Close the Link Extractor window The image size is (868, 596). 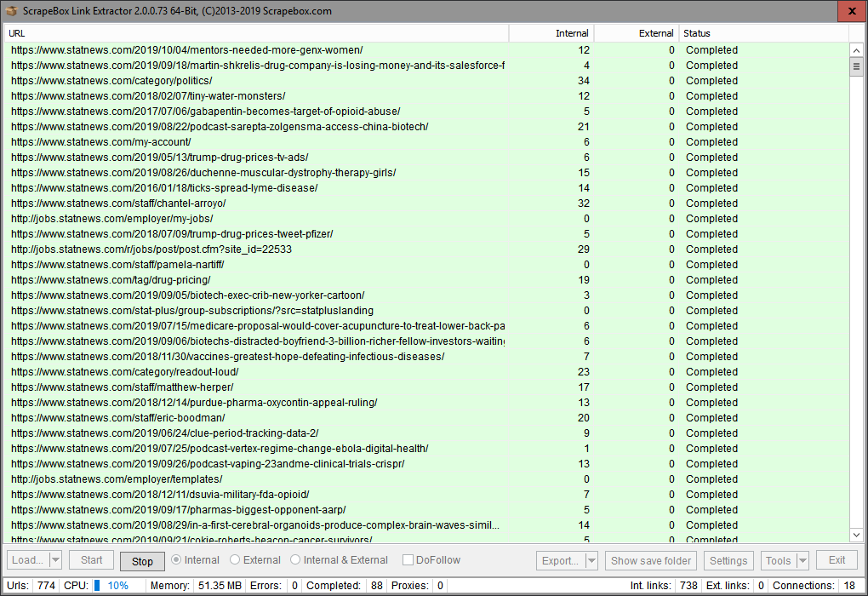[852, 11]
